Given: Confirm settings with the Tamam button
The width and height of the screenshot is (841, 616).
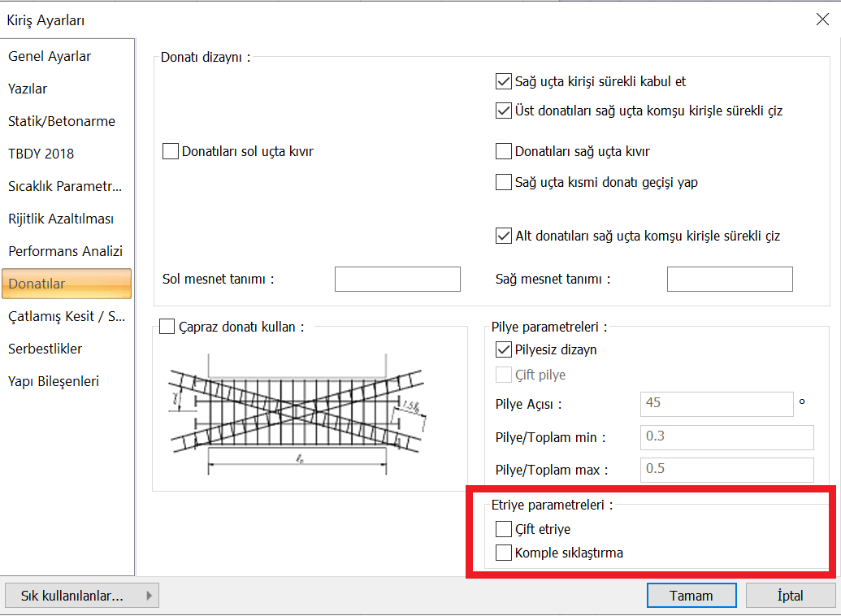Looking at the screenshot, I should (691, 595).
